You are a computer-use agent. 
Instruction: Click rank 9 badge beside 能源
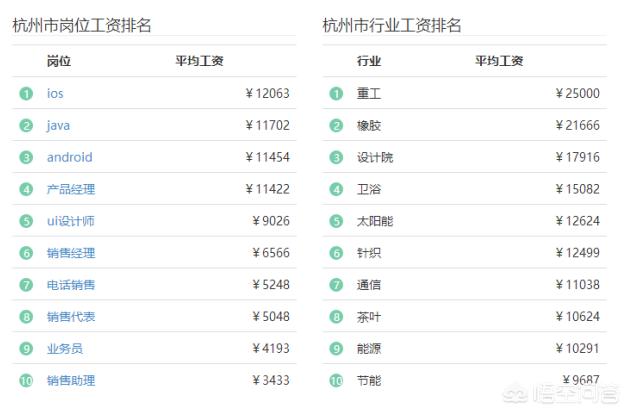[x=336, y=349]
